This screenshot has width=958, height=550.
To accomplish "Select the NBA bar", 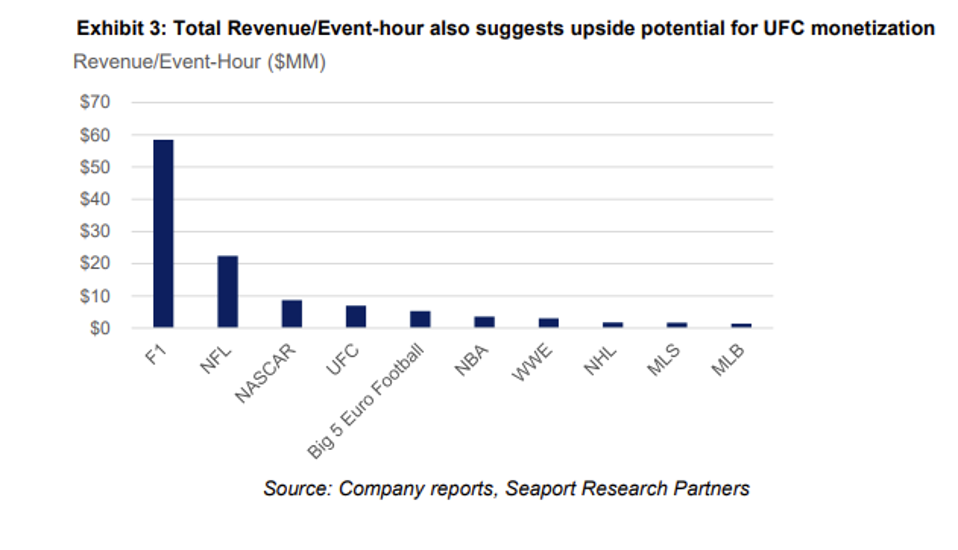I will (484, 322).
